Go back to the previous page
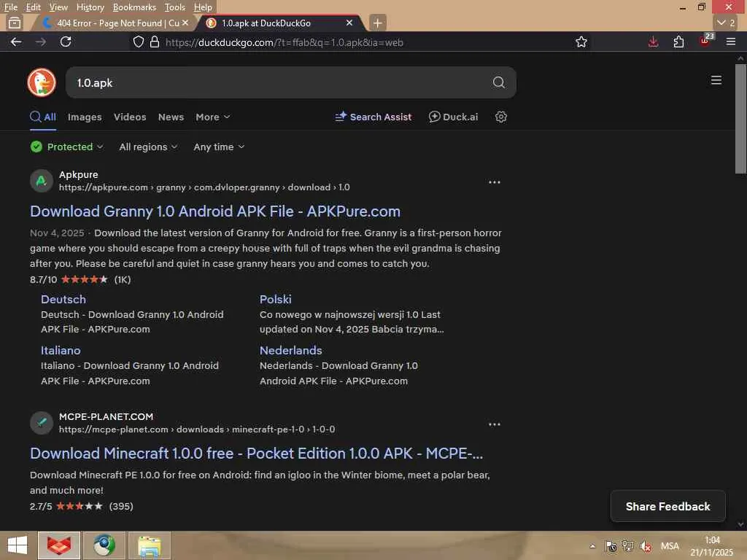The image size is (747, 560). pyautogui.click(x=16, y=42)
